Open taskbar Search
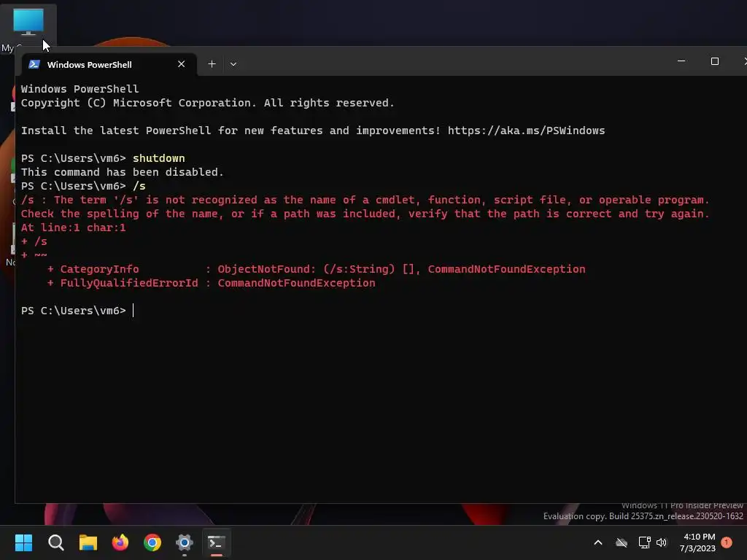The width and height of the screenshot is (747, 560). (x=55, y=542)
